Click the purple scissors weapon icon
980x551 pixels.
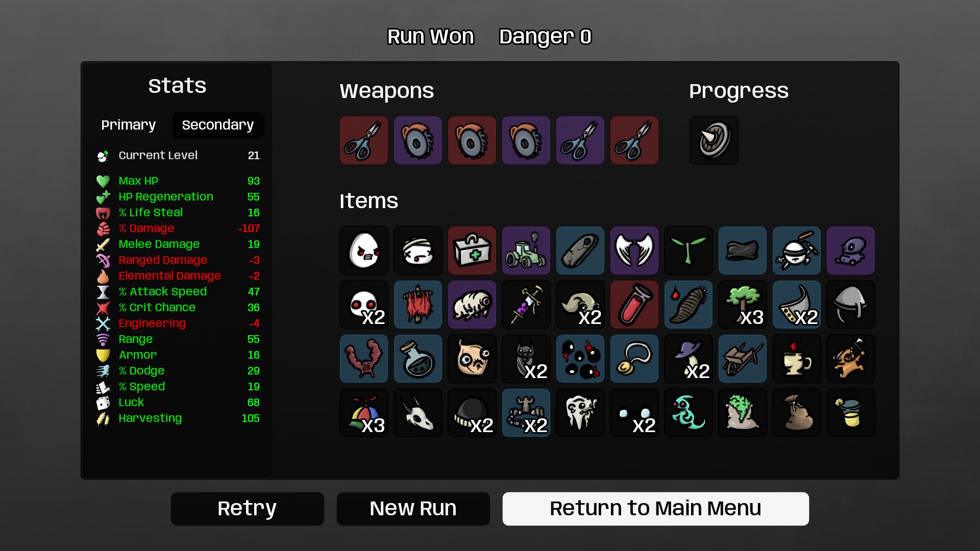(x=580, y=140)
